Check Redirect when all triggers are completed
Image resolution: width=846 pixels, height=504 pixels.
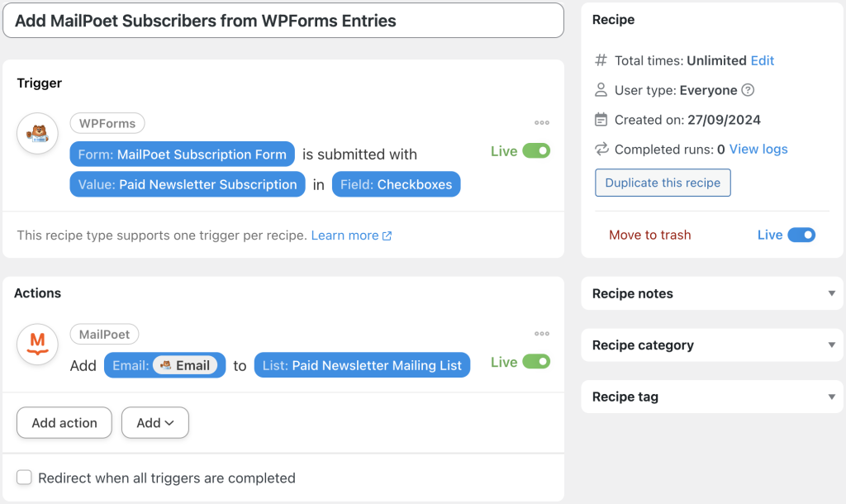click(x=24, y=477)
